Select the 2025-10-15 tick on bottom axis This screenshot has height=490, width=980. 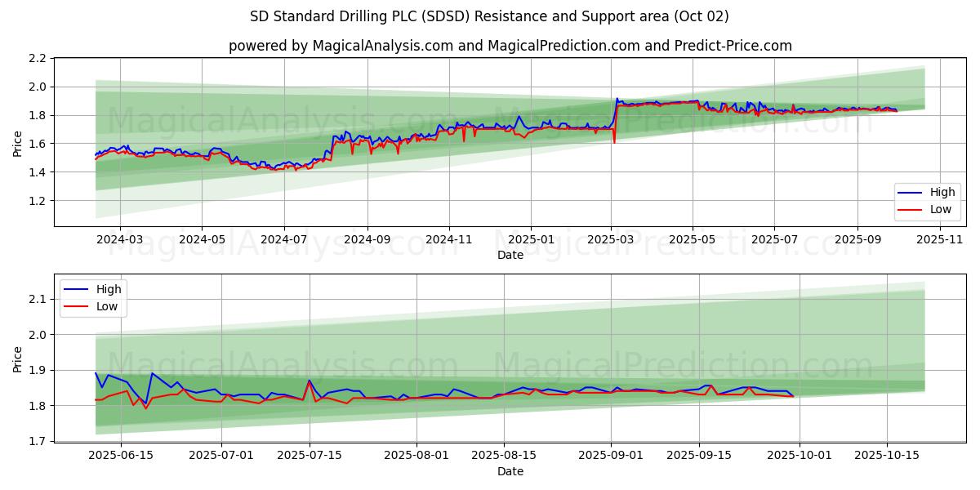(x=887, y=456)
